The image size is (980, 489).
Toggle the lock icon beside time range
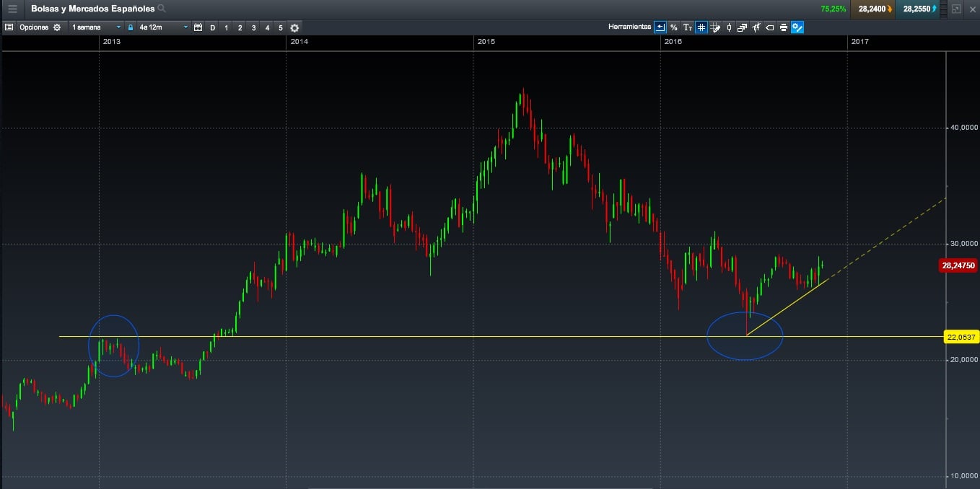click(131, 27)
